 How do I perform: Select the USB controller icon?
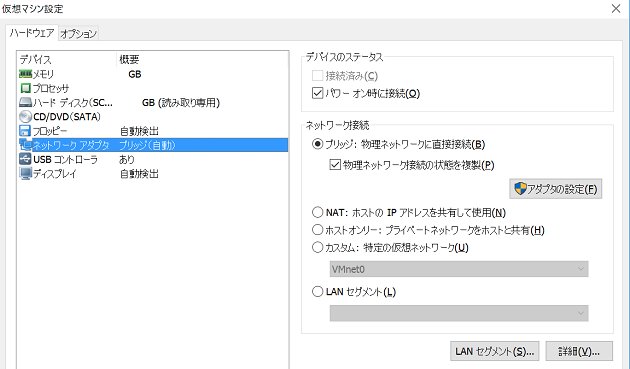[x=25, y=159]
